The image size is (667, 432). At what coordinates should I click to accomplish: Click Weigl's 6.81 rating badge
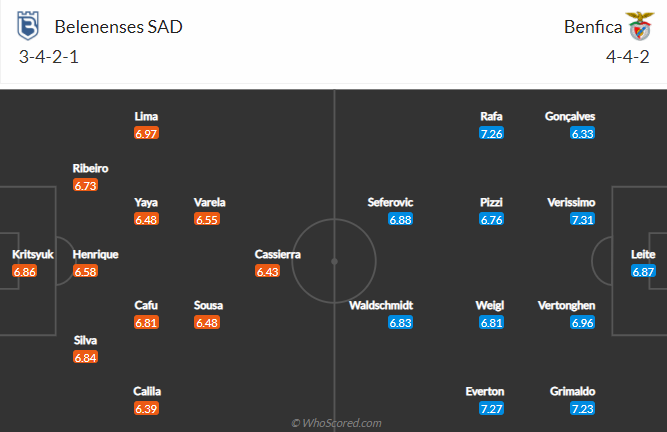pos(491,323)
